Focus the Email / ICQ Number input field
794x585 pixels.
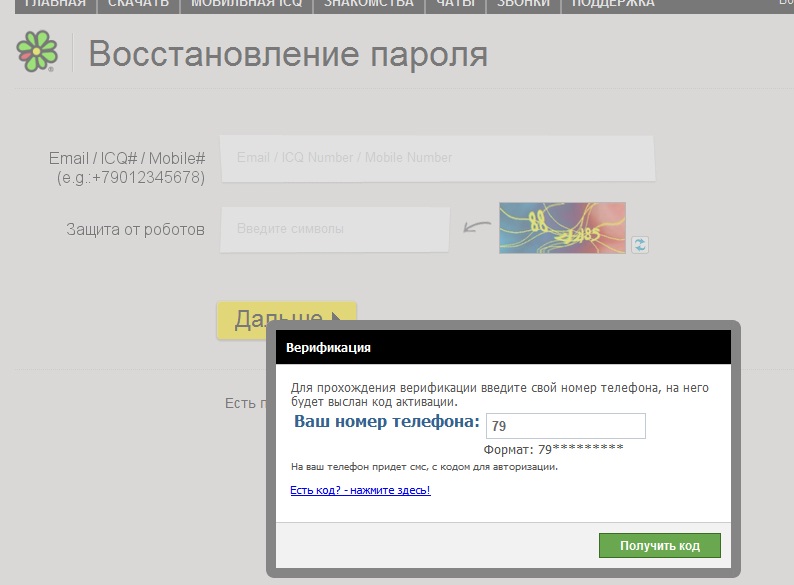click(437, 158)
